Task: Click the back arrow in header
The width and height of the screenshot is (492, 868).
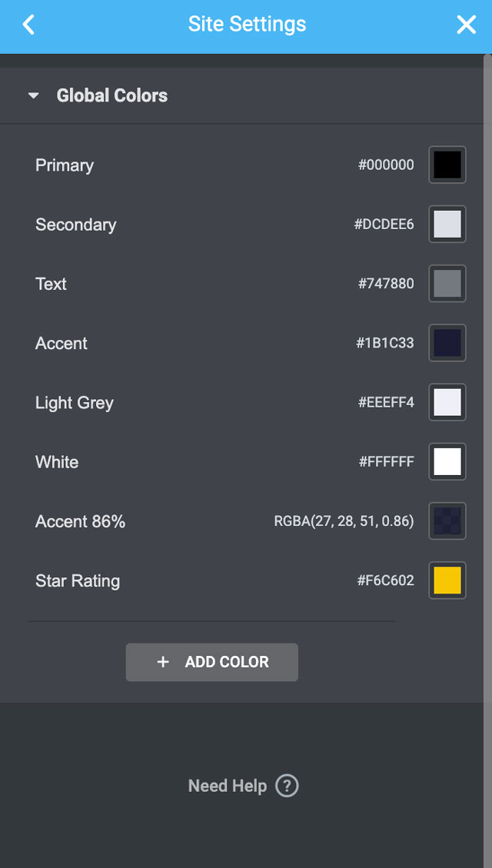Action: tap(28, 25)
